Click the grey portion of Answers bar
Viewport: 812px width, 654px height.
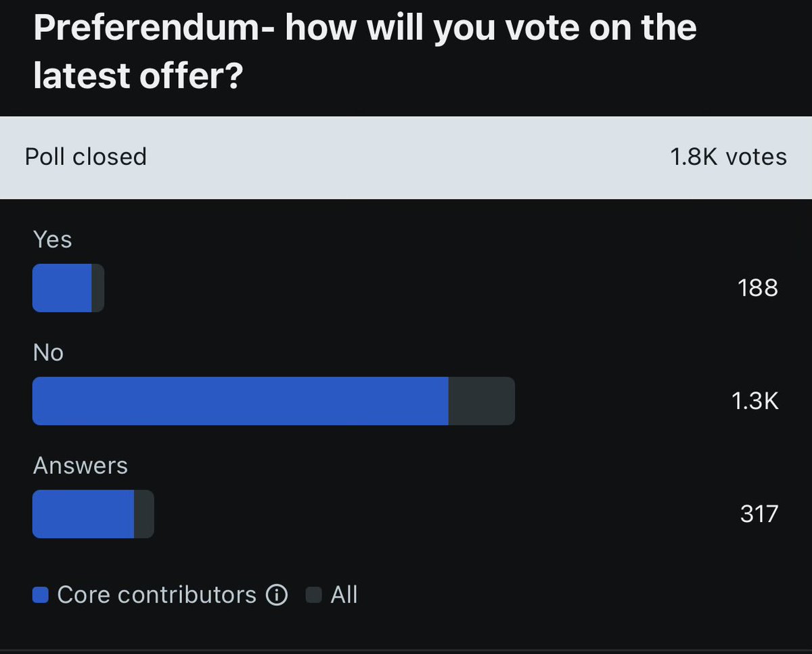(x=143, y=514)
